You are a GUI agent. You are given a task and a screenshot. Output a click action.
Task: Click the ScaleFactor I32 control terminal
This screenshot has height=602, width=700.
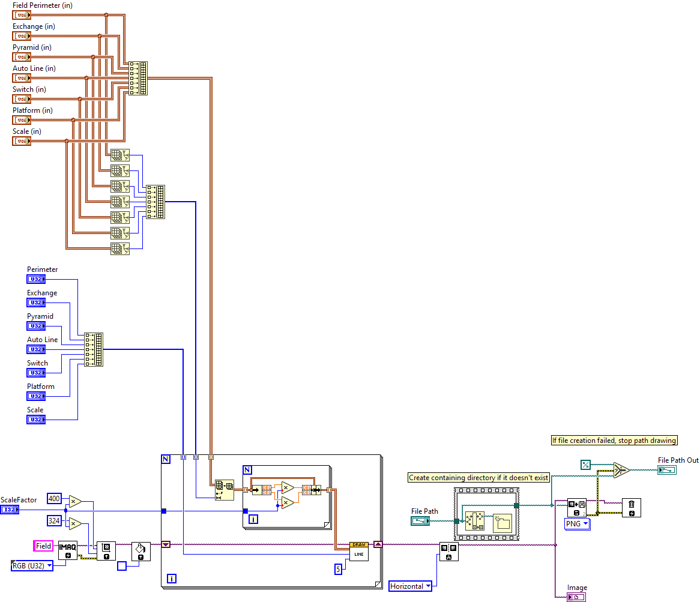coord(10,510)
